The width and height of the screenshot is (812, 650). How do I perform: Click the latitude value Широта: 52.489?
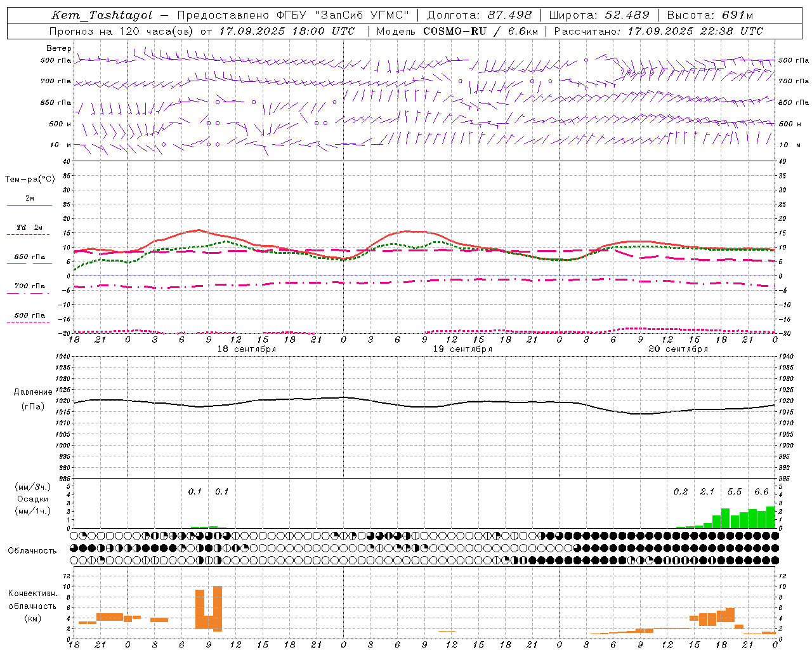(599, 15)
